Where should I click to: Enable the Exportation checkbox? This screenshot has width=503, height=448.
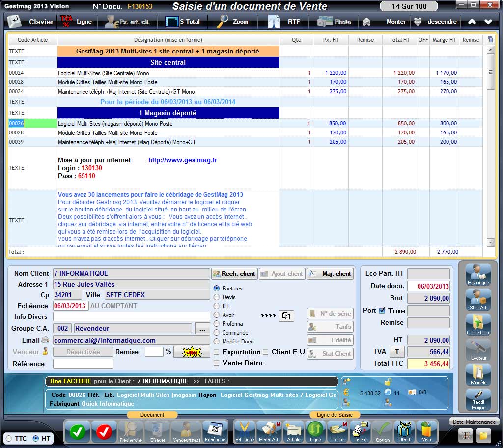coord(217,352)
